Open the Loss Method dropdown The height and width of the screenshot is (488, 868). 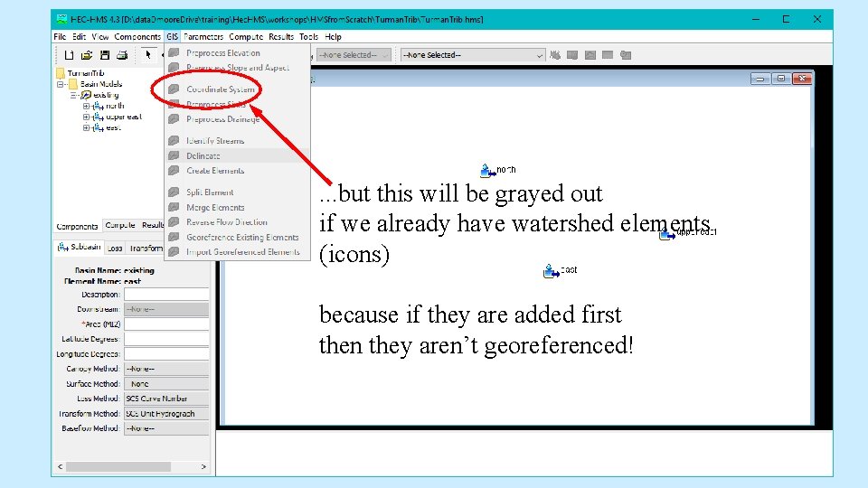click(166, 399)
